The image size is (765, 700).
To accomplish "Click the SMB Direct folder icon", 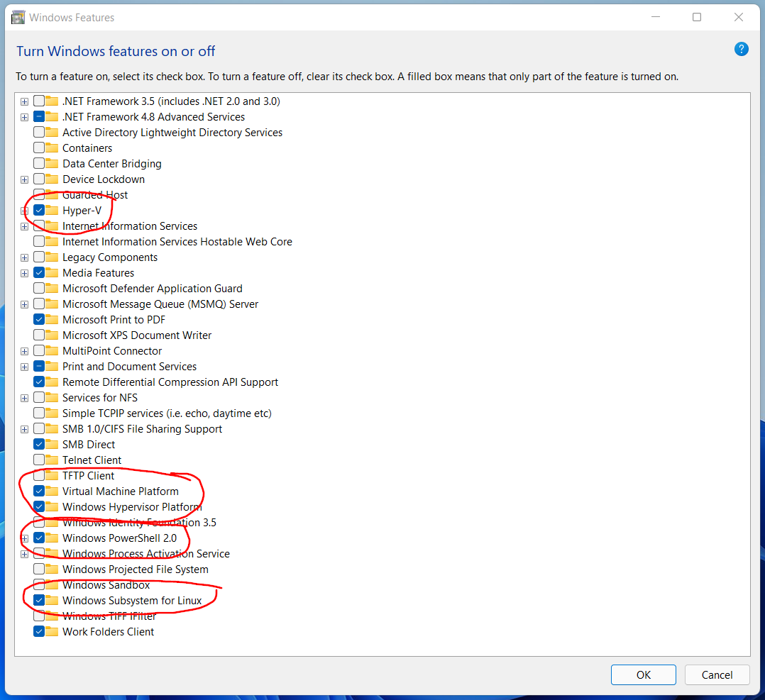I will point(52,444).
